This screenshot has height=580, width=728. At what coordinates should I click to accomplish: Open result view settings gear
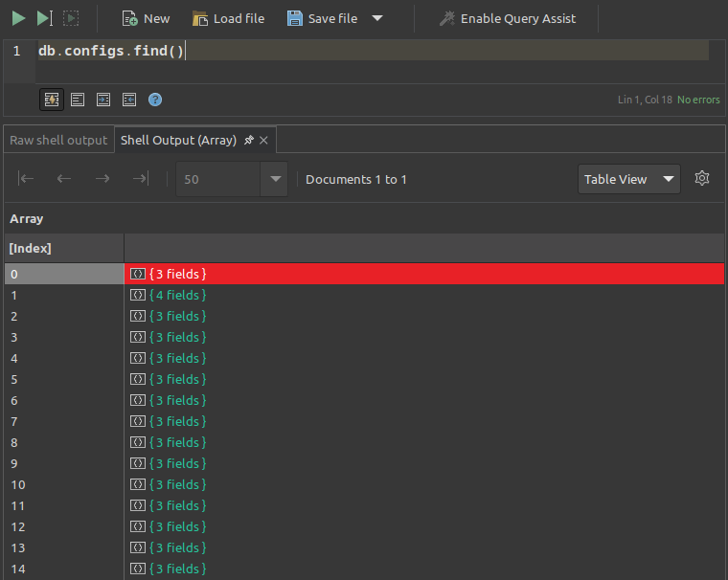(x=702, y=178)
